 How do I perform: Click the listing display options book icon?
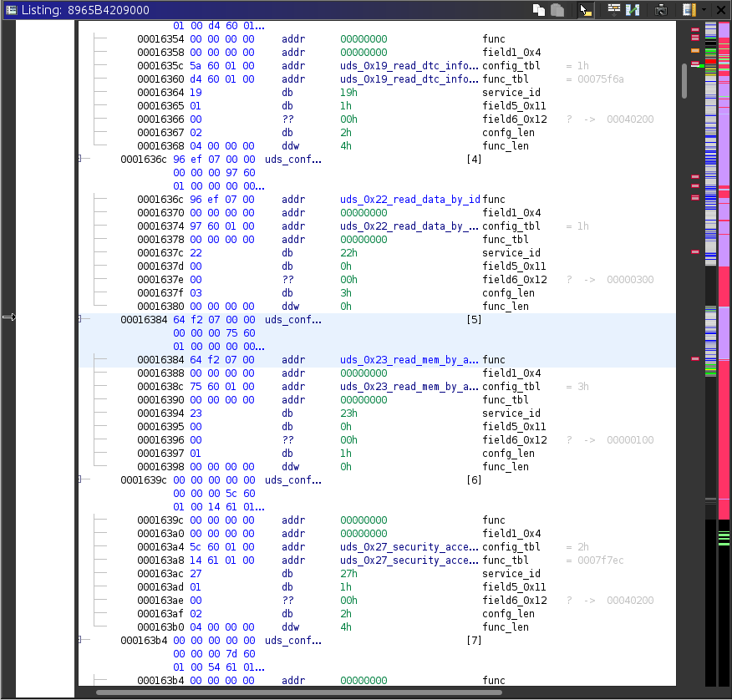pos(689,9)
